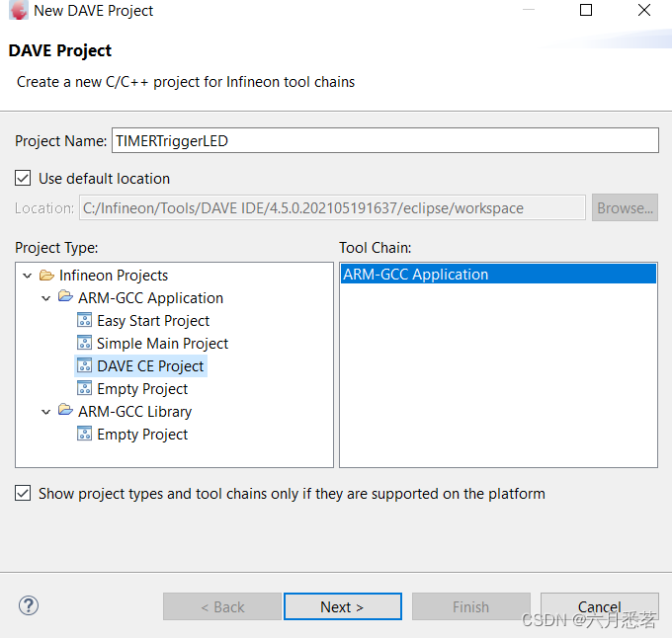Viewport: 672px width, 638px height.
Task: Select Easy Start Project type
Action: click(153, 321)
